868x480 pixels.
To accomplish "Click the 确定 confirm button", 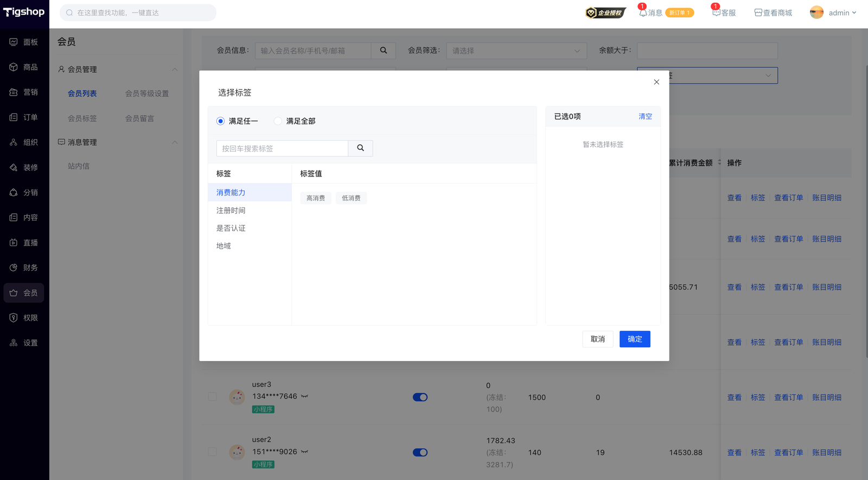I will [635, 339].
